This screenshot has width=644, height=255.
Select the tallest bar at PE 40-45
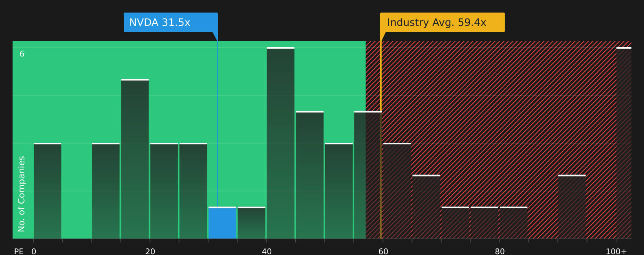[x=280, y=143]
